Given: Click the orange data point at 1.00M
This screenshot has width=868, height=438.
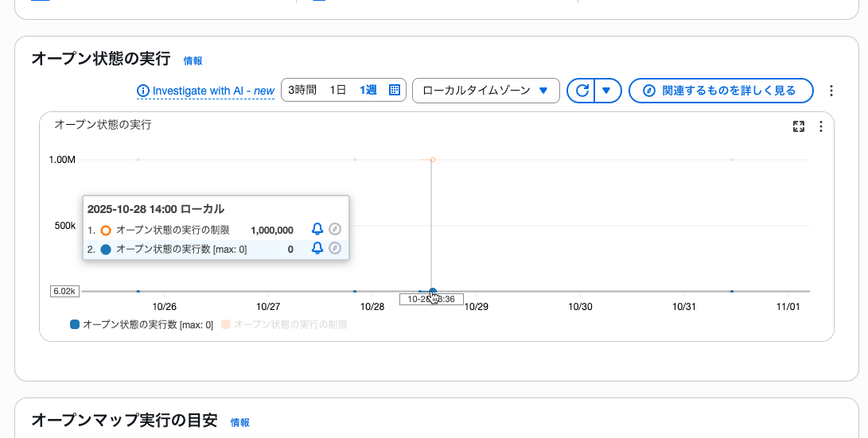Looking at the screenshot, I should (433, 160).
